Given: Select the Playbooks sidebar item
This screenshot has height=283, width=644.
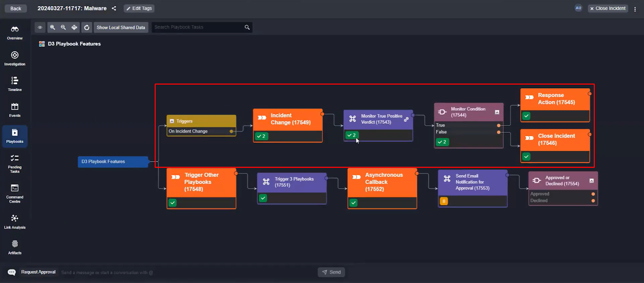Looking at the screenshot, I should click(x=15, y=136).
